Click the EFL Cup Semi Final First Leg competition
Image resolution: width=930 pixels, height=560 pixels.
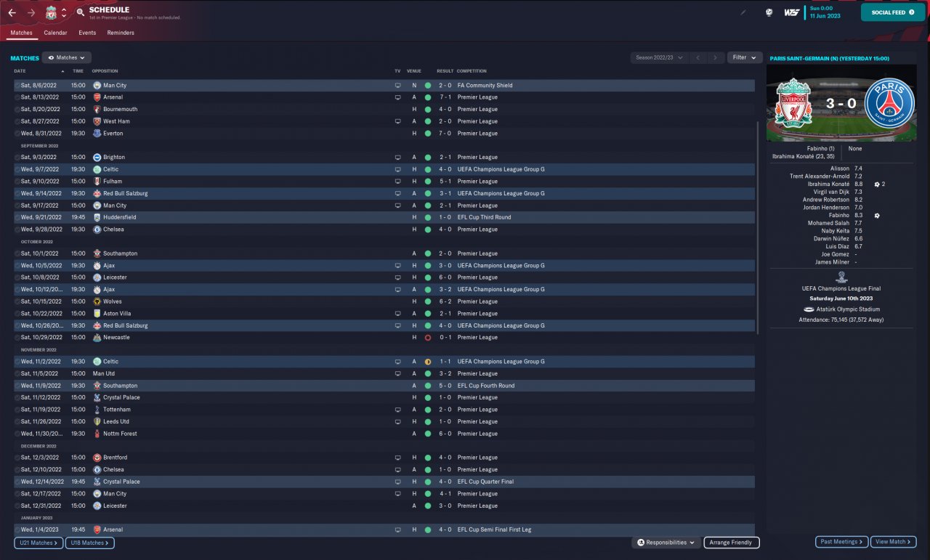coord(494,529)
